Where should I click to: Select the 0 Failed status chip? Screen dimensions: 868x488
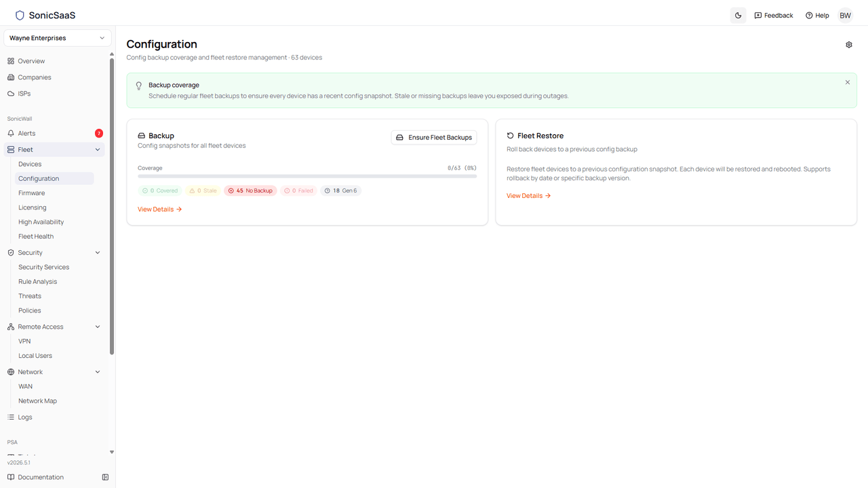[x=298, y=191]
